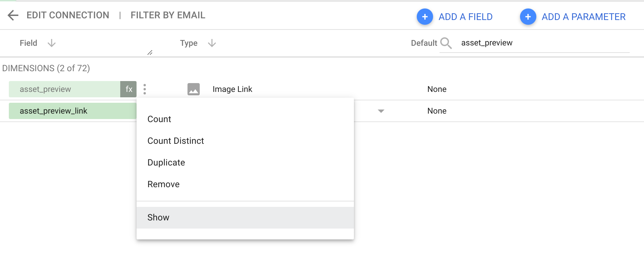Click the ADD A FIELD link
Screen dimensions: 644x254
465,17
